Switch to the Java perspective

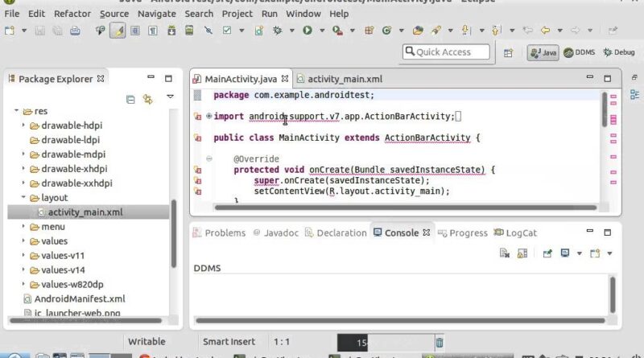click(543, 52)
